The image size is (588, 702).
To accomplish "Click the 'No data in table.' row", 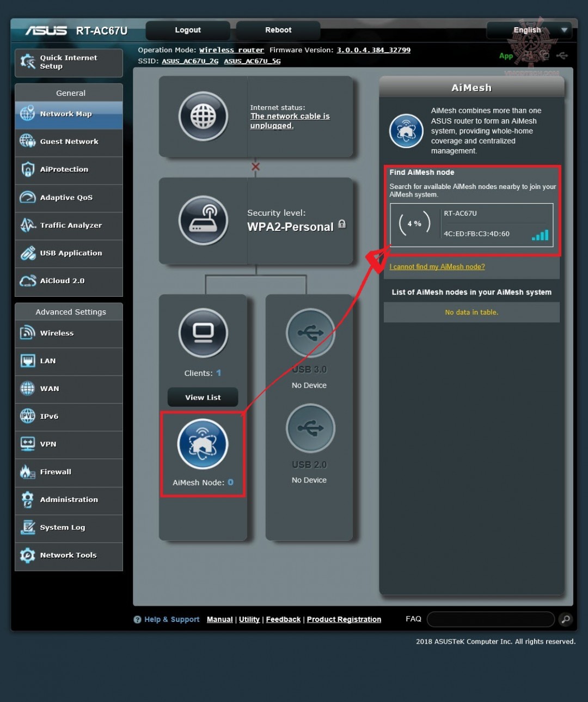I will tap(471, 312).
